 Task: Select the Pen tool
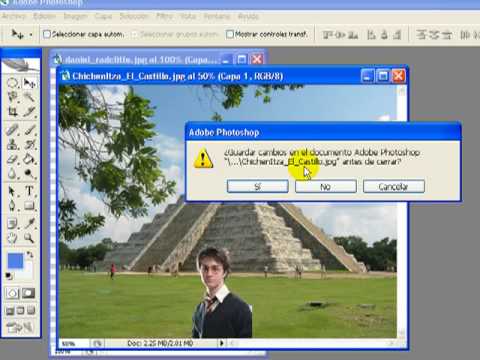click(12, 205)
